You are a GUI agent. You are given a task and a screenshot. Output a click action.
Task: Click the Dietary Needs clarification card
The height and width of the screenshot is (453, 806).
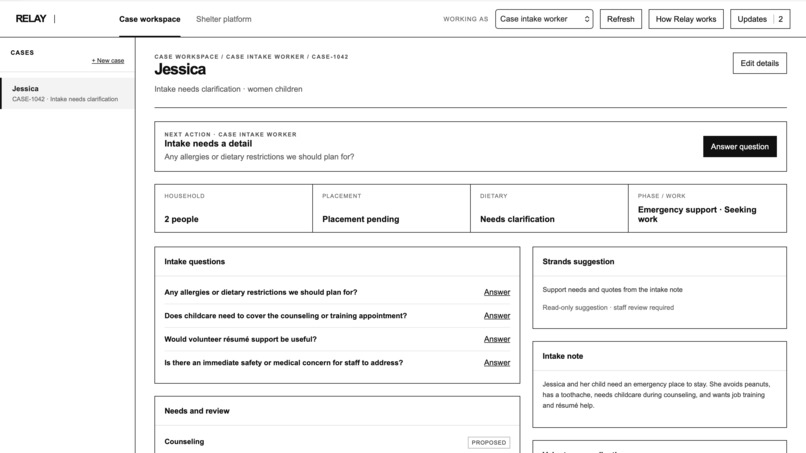[x=549, y=208]
